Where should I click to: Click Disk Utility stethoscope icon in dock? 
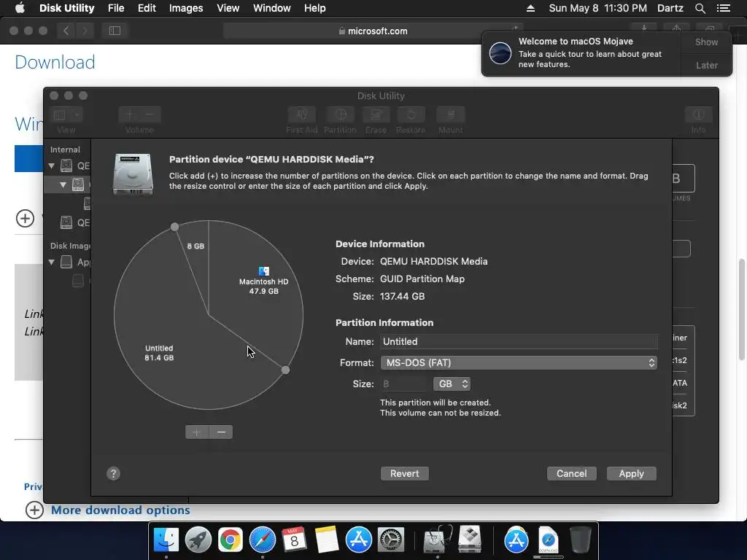[437, 540]
